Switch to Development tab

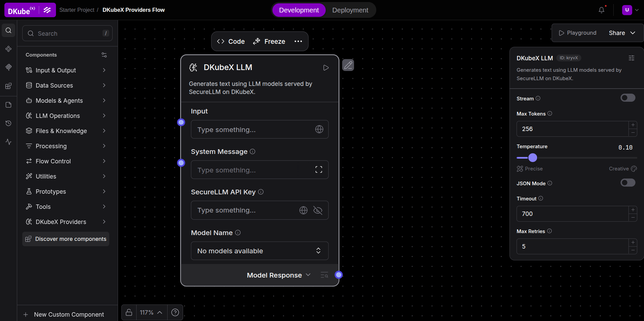299,10
